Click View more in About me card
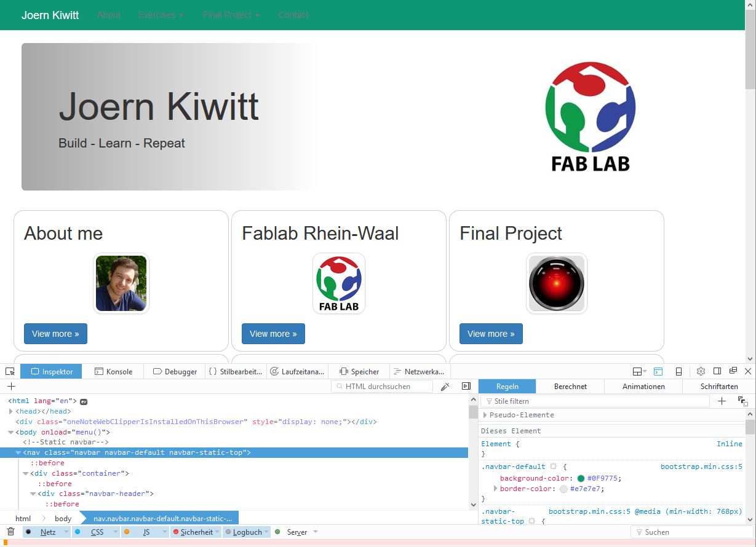 [x=55, y=334]
